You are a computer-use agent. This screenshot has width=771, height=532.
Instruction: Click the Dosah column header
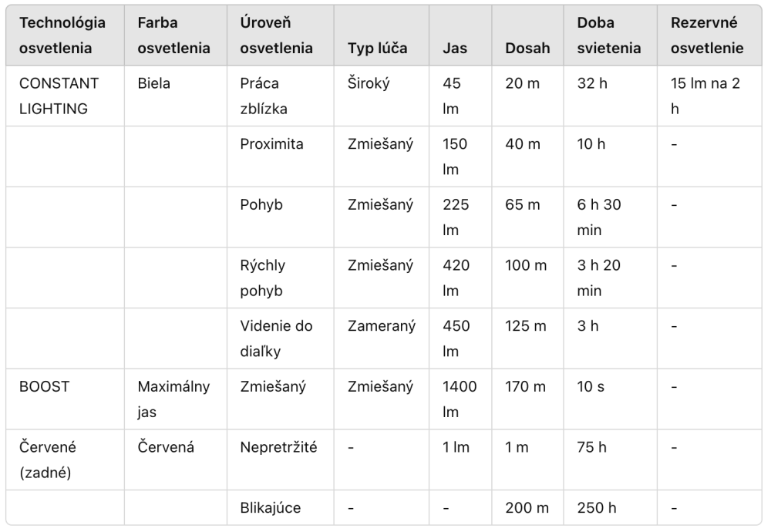click(527, 35)
